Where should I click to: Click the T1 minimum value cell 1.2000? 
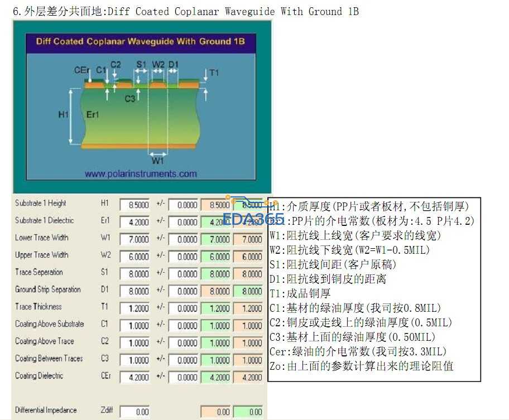[215, 308]
